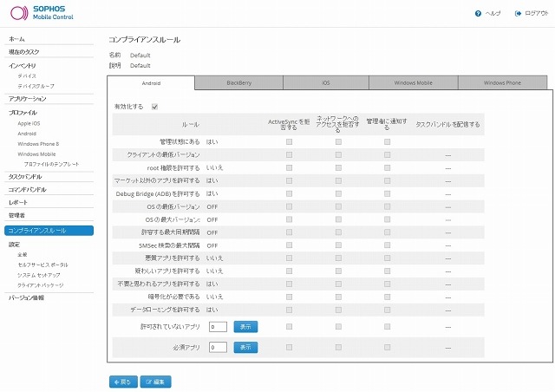Click the ログアウト link text
The width and height of the screenshot is (555, 392).
pos(536,14)
